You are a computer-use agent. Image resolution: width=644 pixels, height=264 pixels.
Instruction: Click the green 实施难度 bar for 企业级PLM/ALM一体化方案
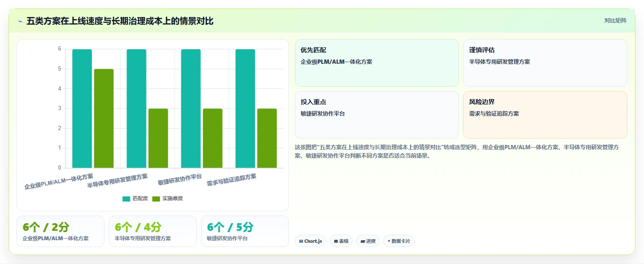[104, 118]
